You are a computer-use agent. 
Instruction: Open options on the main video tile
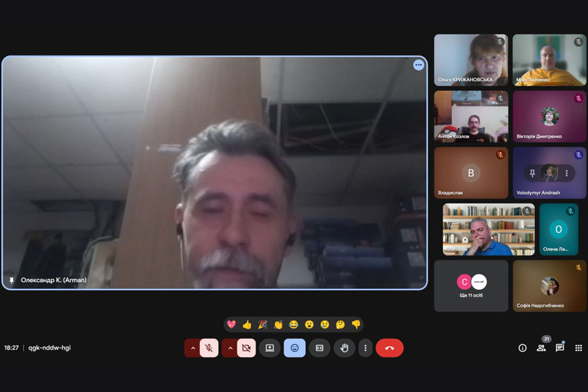coord(419,65)
